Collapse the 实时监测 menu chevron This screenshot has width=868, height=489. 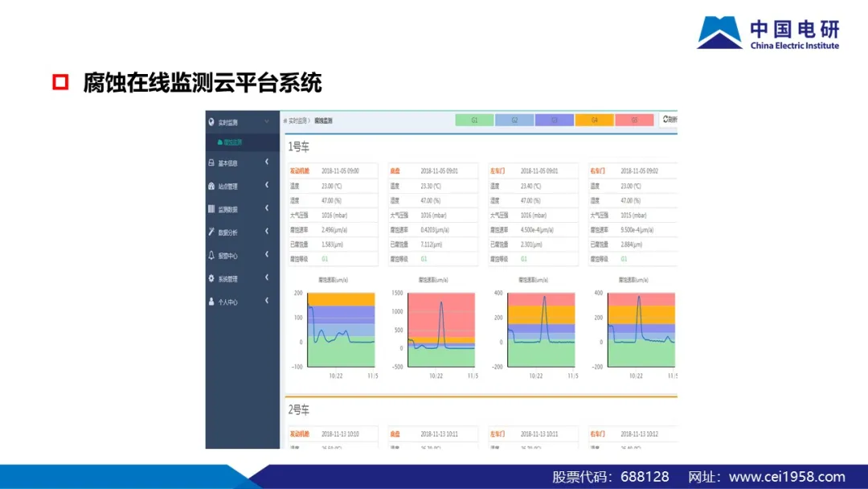pos(267,122)
